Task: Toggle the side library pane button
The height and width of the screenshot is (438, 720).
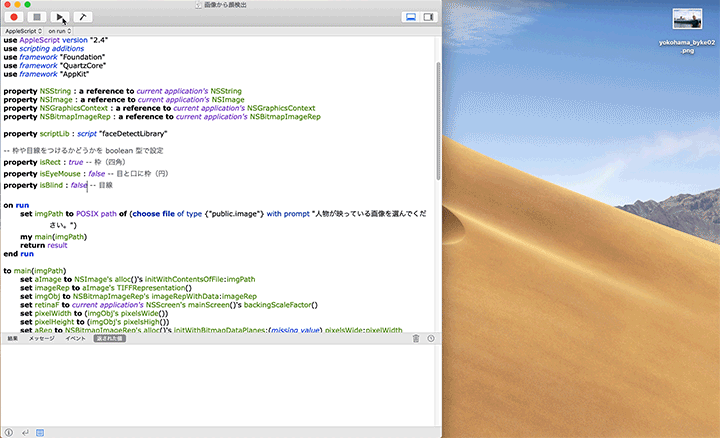Action: 428,17
